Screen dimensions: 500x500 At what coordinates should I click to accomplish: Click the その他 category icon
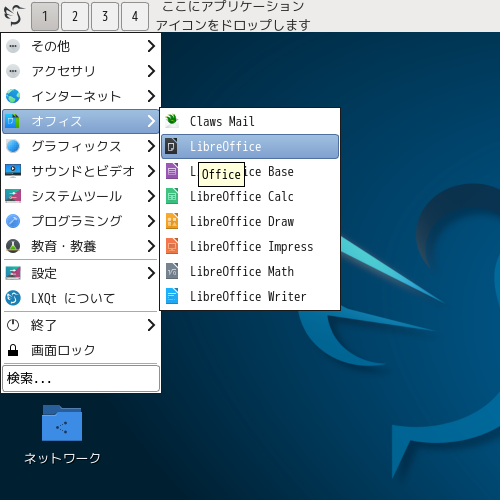click(x=13, y=46)
